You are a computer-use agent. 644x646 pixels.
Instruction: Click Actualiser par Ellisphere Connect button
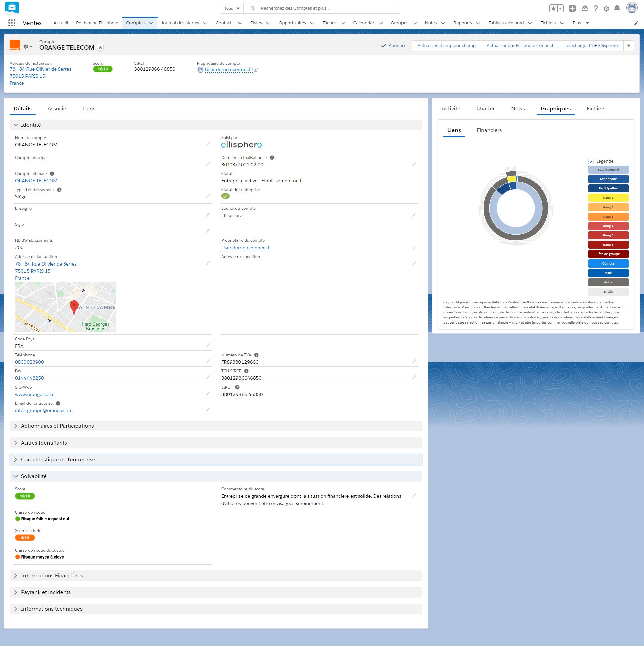520,46
